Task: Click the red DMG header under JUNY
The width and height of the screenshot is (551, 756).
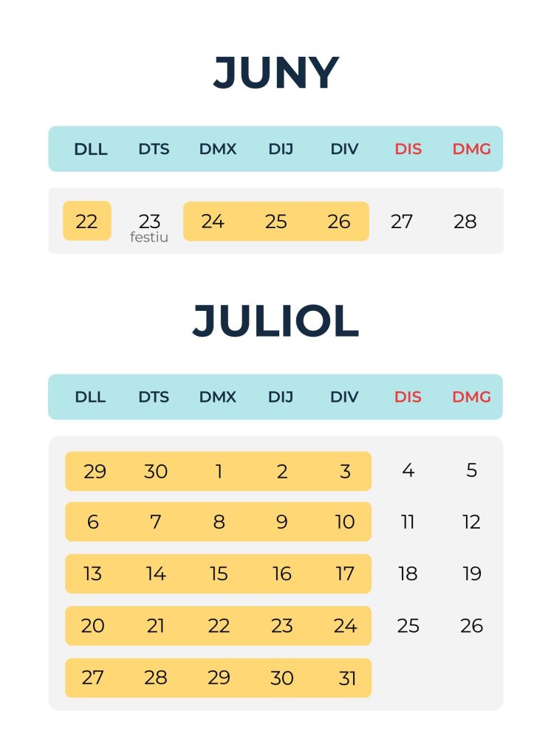Action: 471,149
